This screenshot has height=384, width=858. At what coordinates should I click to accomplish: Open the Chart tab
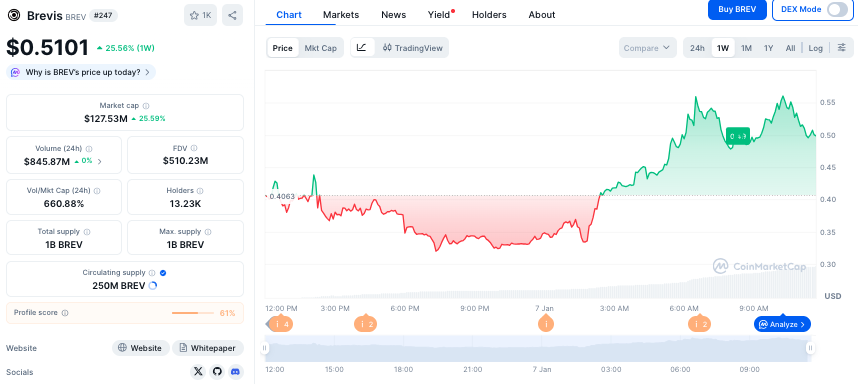(289, 15)
